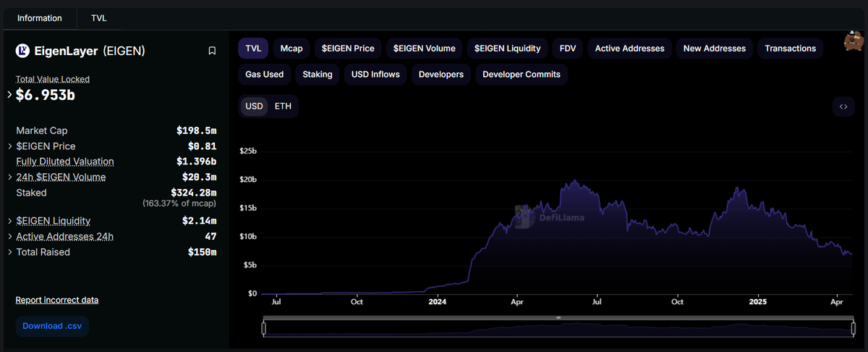Click the $6.953b TVL value
Screen dimensions: 868x352
click(x=46, y=95)
